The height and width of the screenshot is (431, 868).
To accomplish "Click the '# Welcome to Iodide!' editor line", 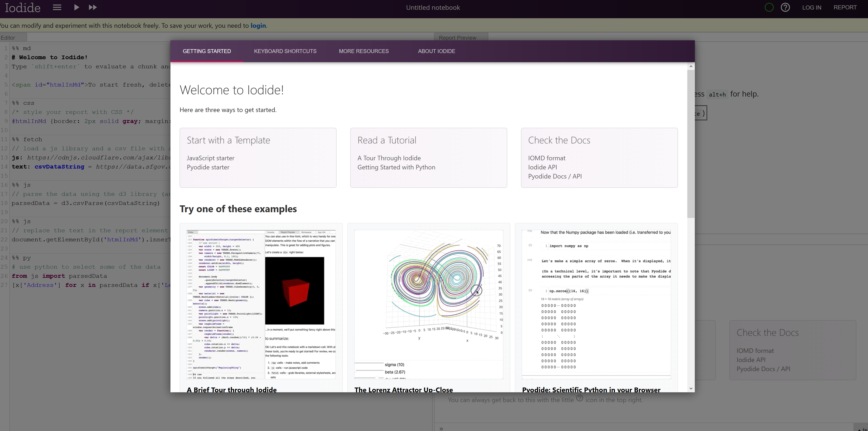I will point(50,57).
